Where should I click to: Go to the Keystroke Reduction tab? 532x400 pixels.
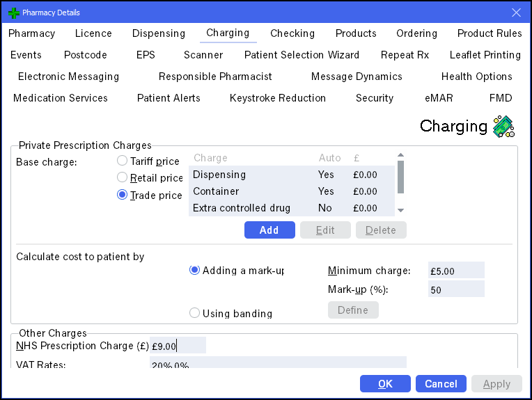click(x=277, y=98)
